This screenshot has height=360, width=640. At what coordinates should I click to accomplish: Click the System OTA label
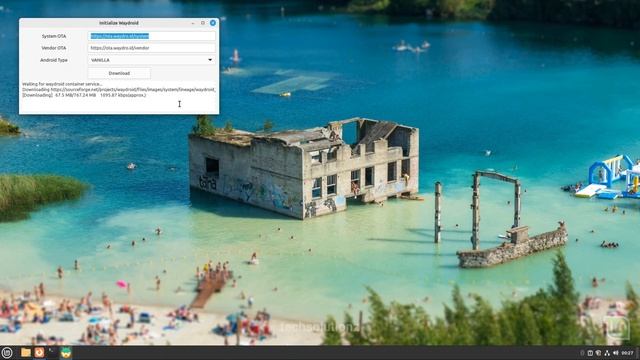[54, 36]
